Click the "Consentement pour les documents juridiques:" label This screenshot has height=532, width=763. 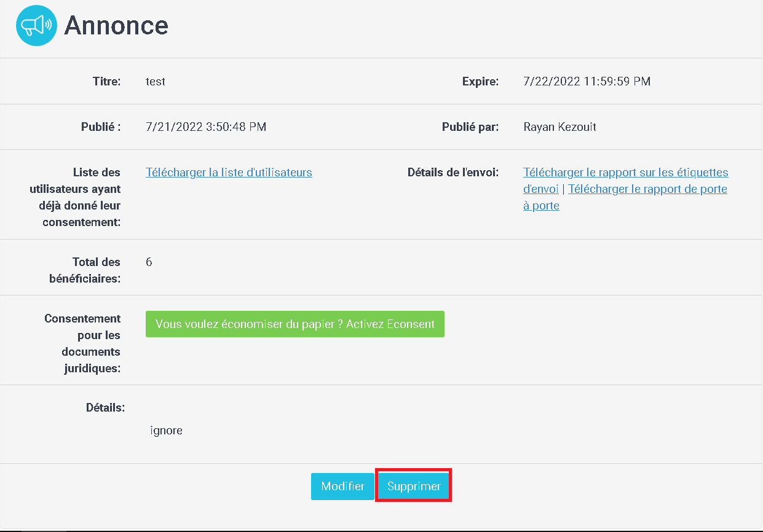82,343
